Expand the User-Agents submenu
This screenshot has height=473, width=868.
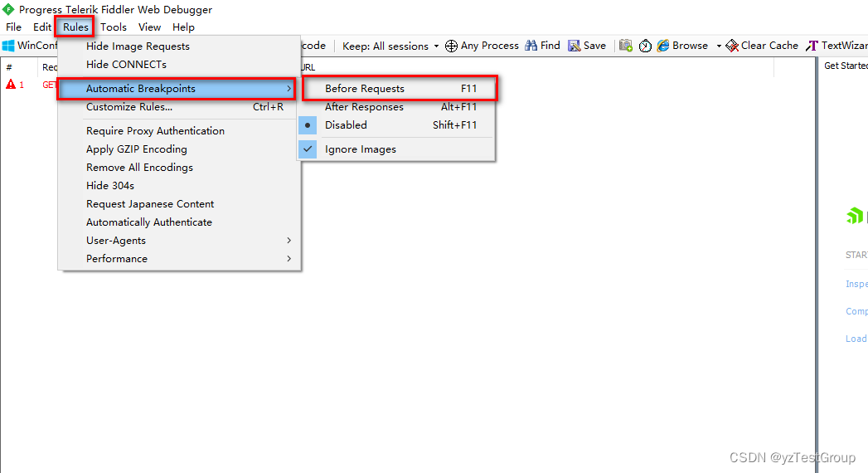(x=179, y=241)
